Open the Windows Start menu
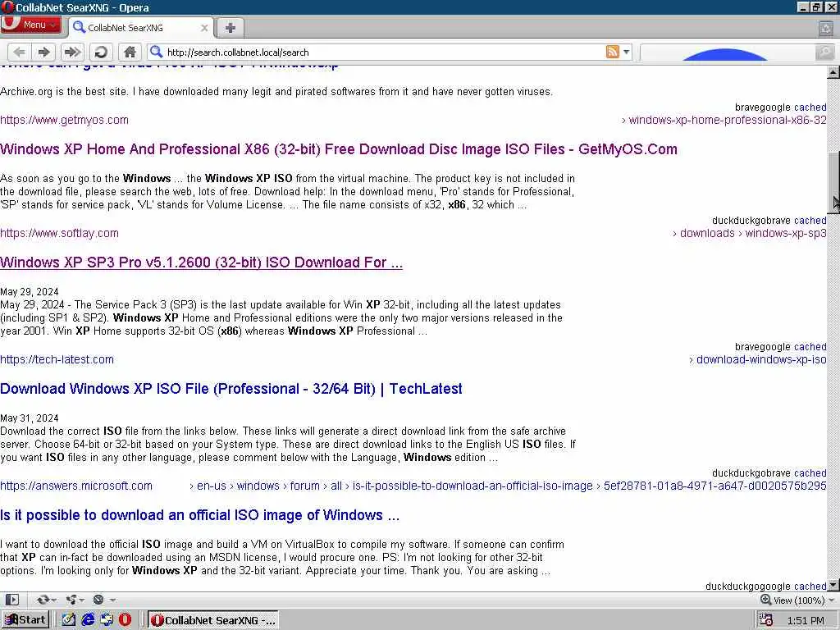 (25, 620)
